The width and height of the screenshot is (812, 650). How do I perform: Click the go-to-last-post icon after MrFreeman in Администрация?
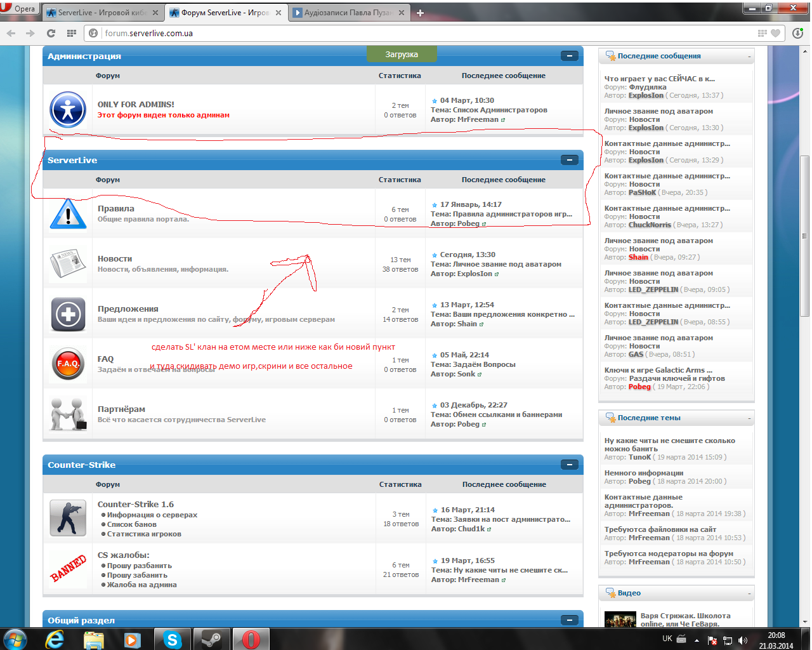pos(503,120)
